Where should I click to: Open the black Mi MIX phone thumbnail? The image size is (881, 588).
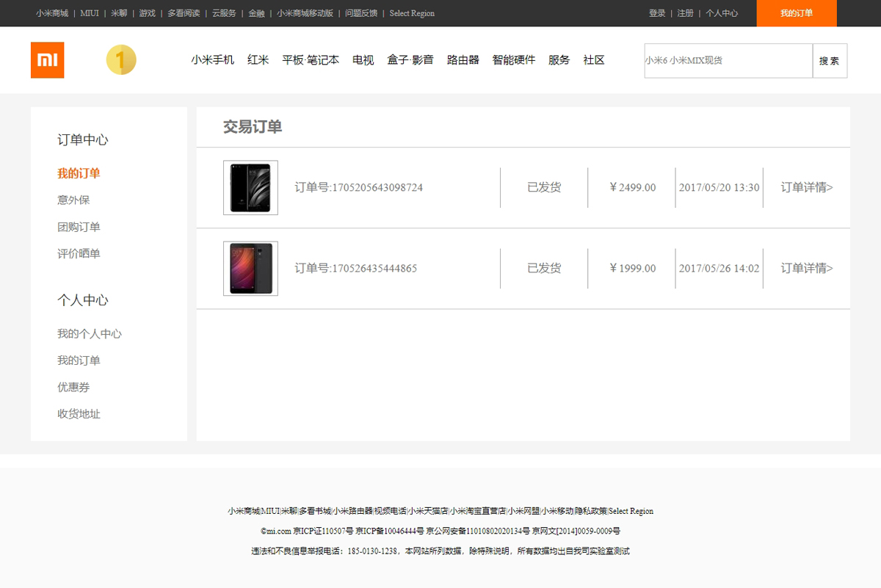[250, 187]
